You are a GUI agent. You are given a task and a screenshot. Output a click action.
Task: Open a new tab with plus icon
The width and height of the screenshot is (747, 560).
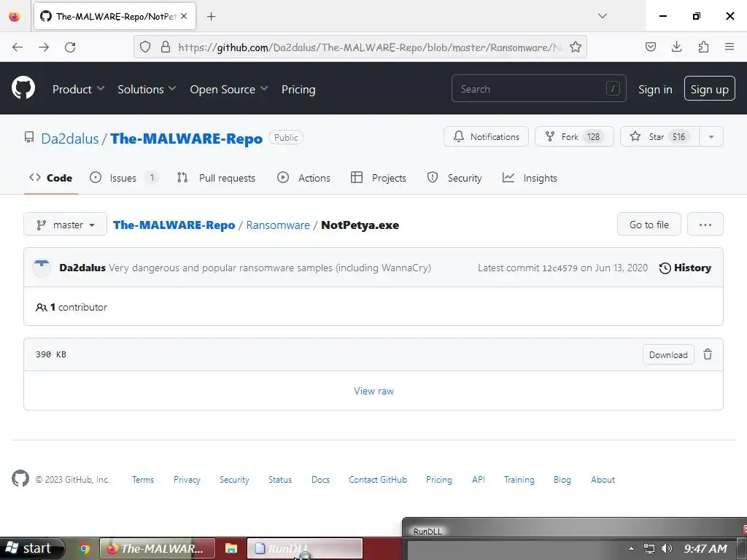pyautogui.click(x=211, y=17)
